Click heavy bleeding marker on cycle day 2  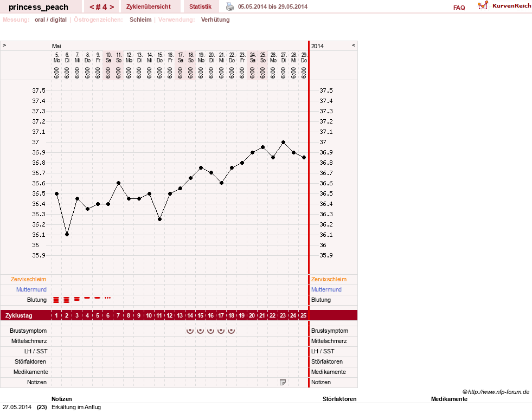point(67,300)
